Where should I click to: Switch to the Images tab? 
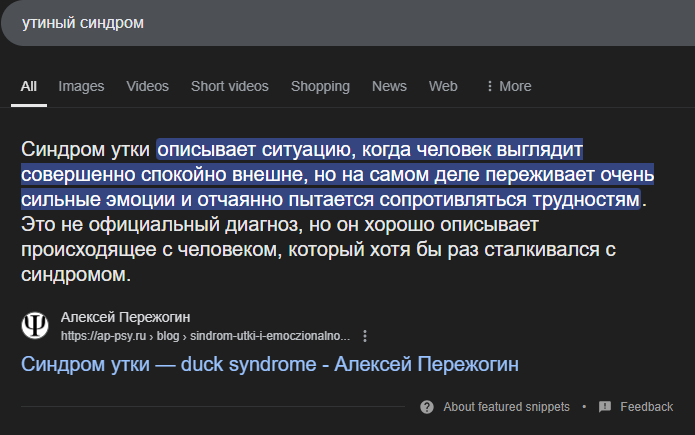pos(81,86)
